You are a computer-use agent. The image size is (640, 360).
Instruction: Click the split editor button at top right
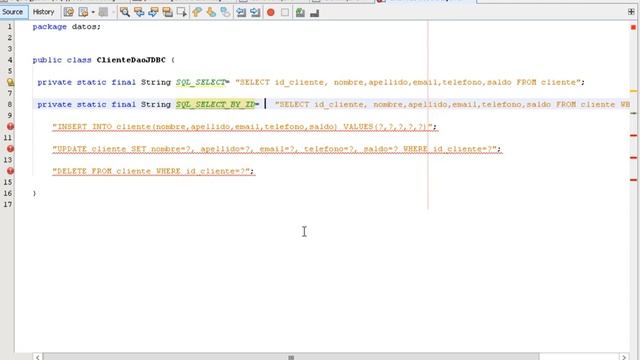pos(631,12)
